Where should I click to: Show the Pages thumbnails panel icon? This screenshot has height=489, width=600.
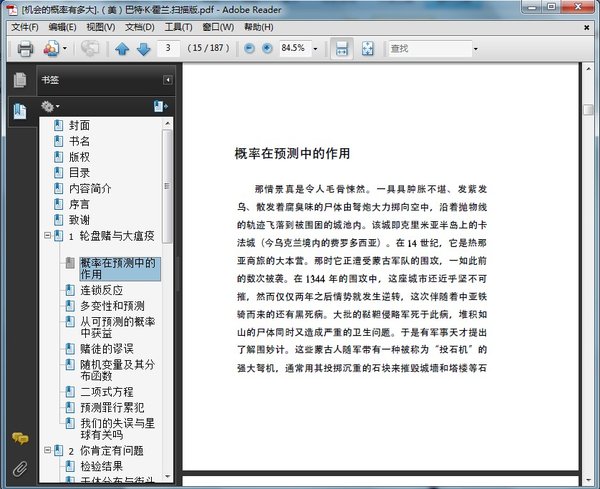(x=20, y=80)
